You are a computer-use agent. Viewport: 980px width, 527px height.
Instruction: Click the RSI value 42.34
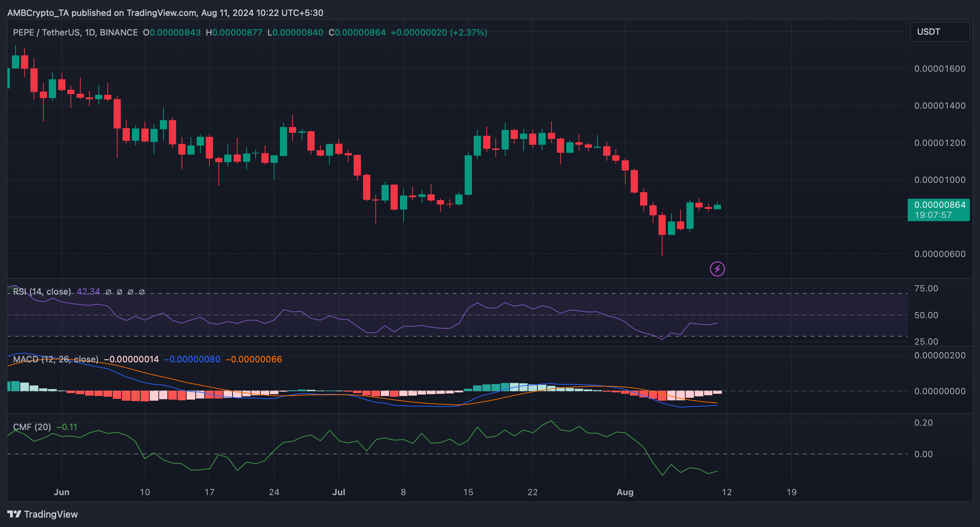click(x=88, y=292)
